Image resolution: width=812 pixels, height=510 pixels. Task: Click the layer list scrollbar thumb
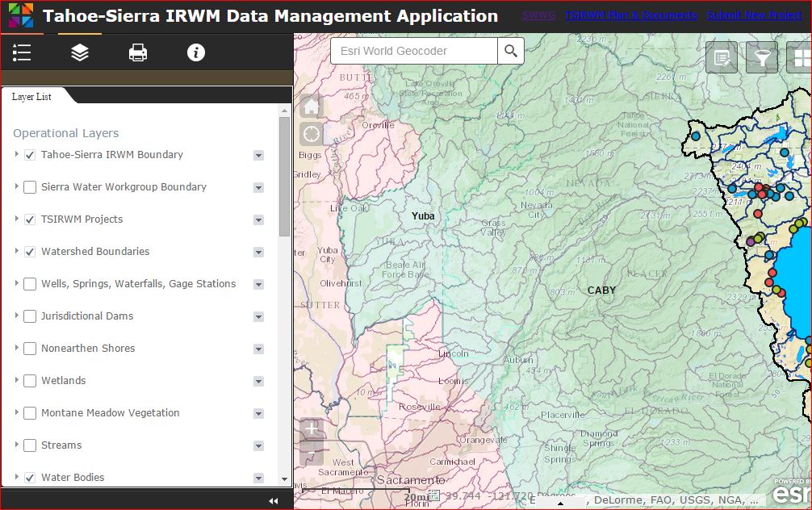click(284, 176)
